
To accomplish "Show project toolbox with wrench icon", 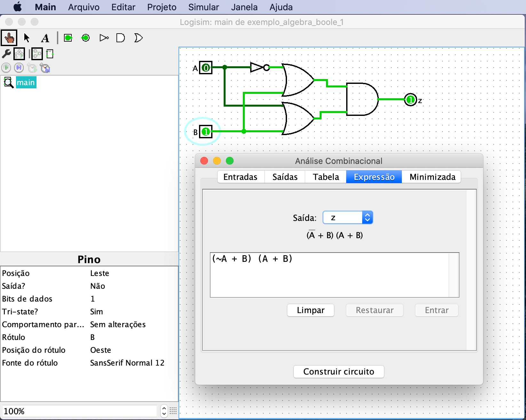I will pos(6,54).
